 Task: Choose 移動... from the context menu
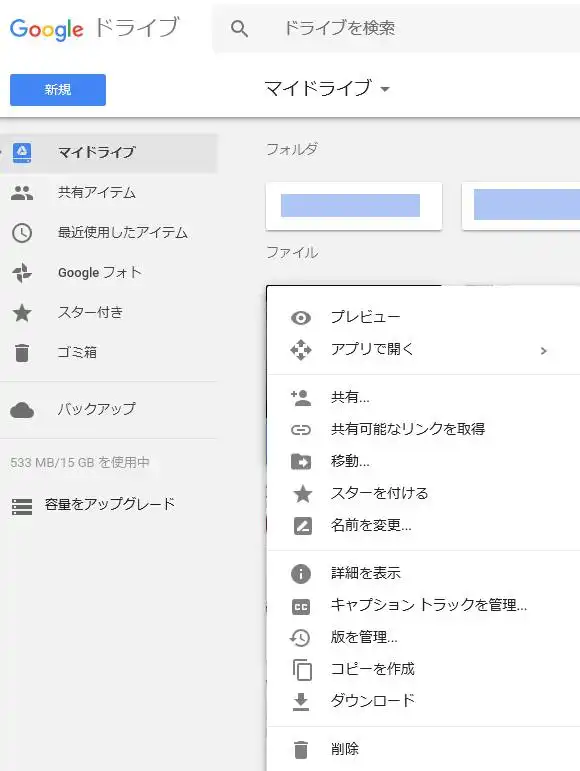350,461
